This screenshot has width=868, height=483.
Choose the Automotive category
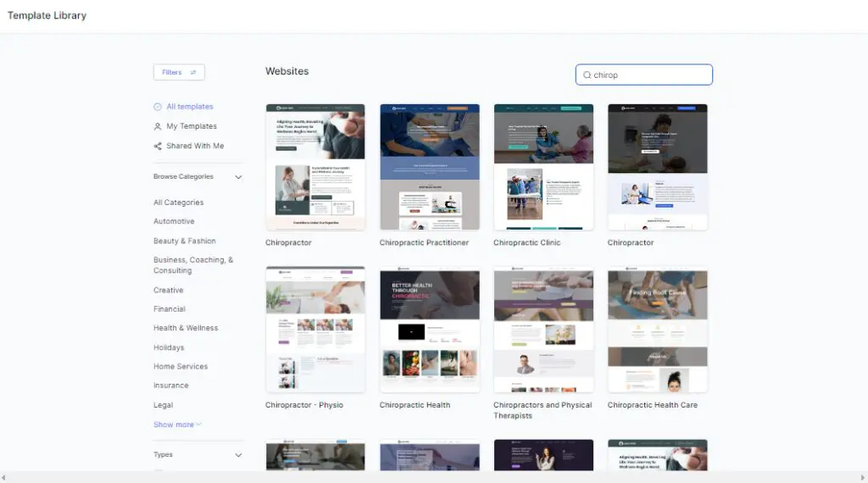click(x=174, y=221)
